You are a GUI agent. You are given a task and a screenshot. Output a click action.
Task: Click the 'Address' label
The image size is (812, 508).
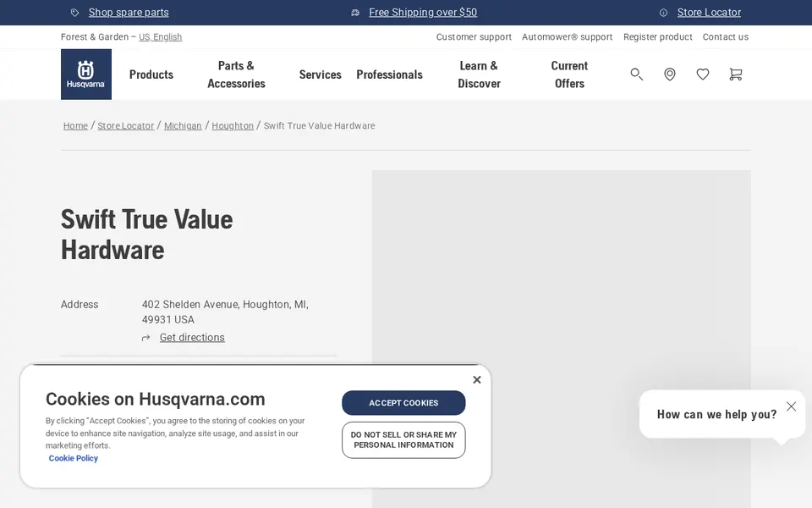(x=80, y=304)
